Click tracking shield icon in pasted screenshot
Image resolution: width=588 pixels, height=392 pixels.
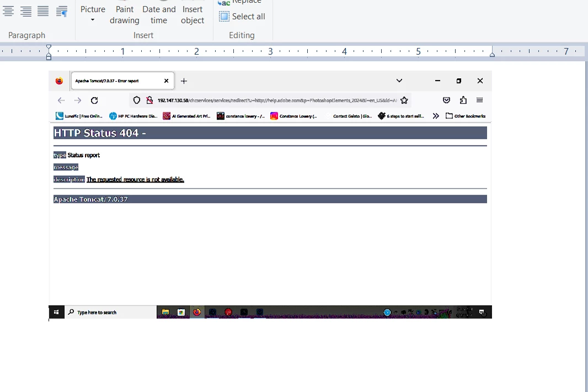[136, 100]
